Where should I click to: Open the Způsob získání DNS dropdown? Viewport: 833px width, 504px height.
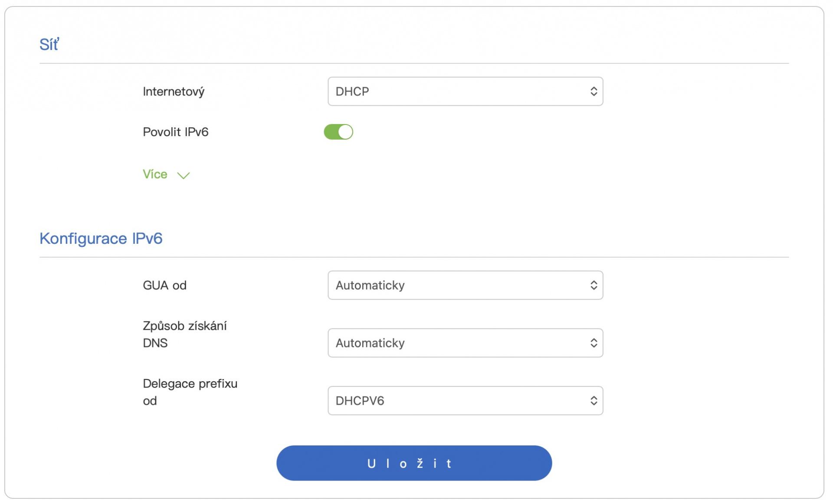[456, 343]
